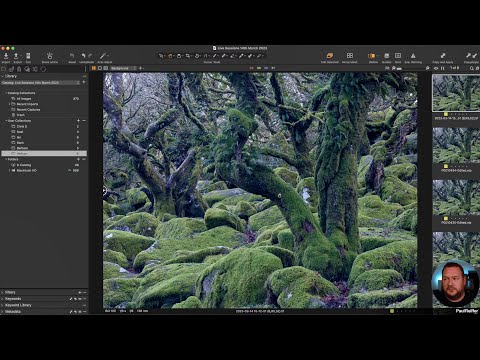Expand the Recent Imports item
Image resolution: width=480 pixels, height=360 pixels.
[10, 104]
